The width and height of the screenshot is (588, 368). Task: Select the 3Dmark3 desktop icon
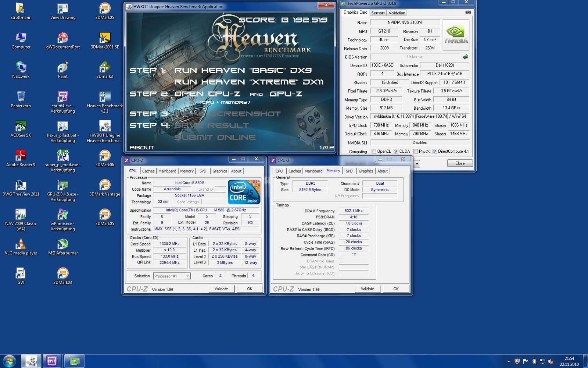[105, 70]
